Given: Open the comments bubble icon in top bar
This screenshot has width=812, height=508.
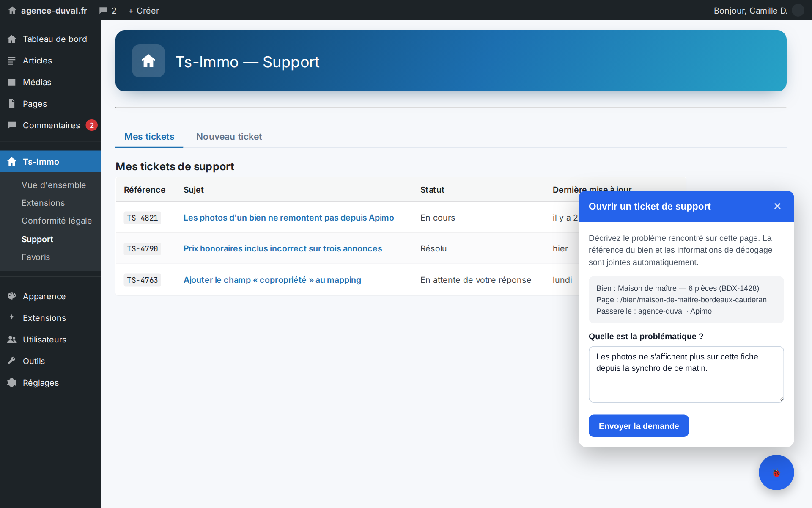Looking at the screenshot, I should coord(103,11).
